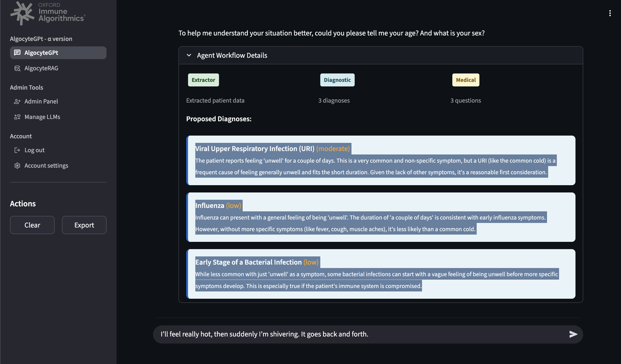The width and height of the screenshot is (621, 364).
Task: Select the yellow Medical badge
Action: 466,80
